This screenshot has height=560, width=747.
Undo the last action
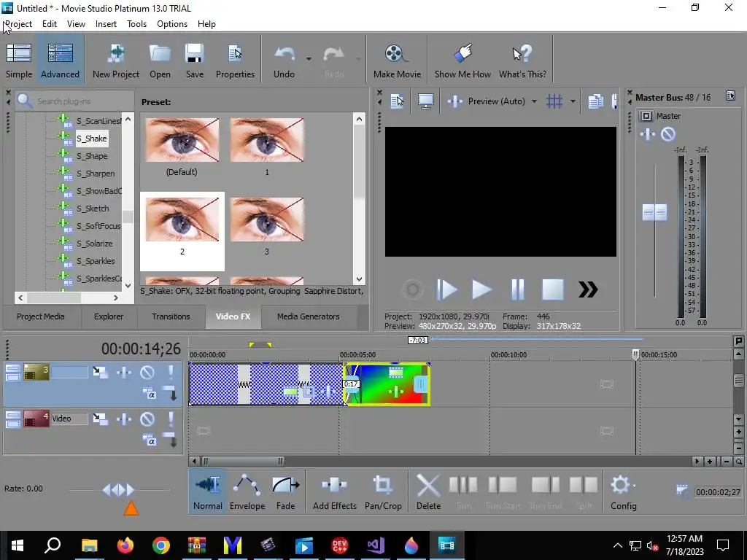(284, 60)
